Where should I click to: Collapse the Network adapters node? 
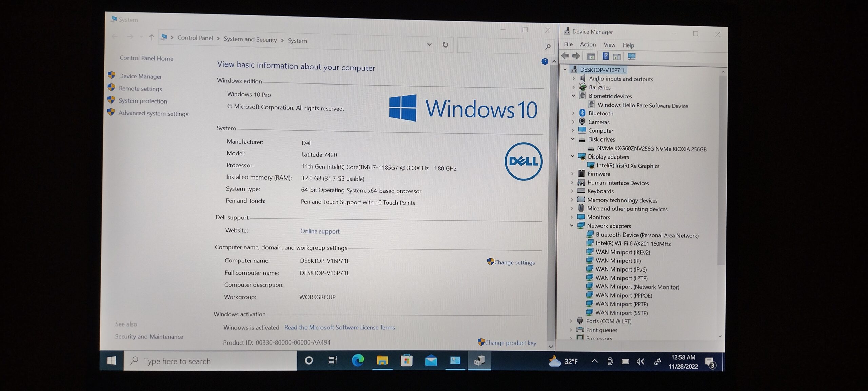572,225
